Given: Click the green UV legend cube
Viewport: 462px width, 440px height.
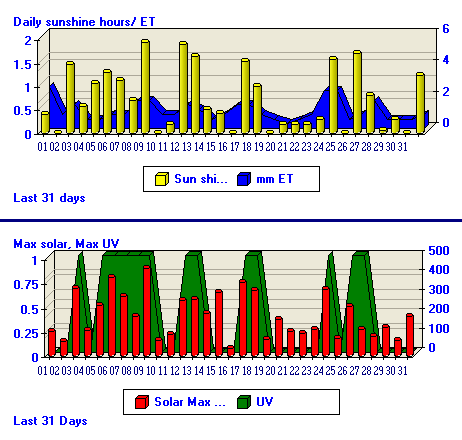Looking at the screenshot, I should pyautogui.click(x=244, y=402).
